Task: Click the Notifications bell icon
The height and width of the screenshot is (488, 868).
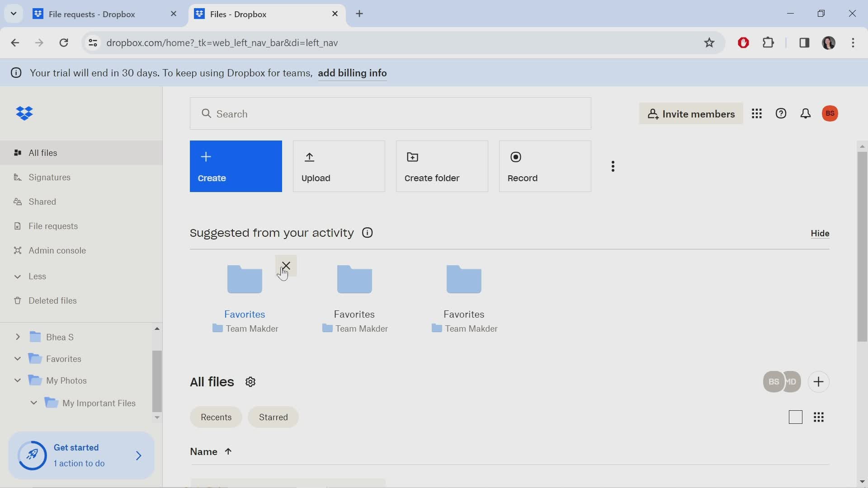Action: [805, 113]
